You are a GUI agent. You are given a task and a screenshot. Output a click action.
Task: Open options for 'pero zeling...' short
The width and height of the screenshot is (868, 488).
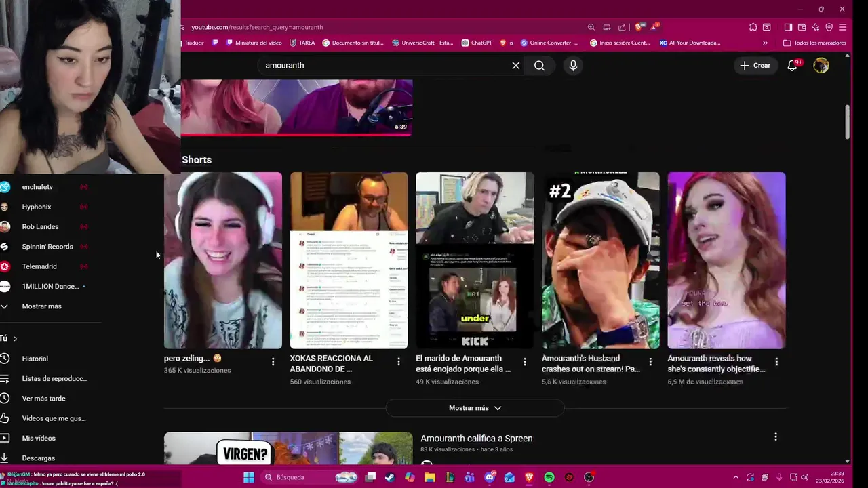point(273,362)
